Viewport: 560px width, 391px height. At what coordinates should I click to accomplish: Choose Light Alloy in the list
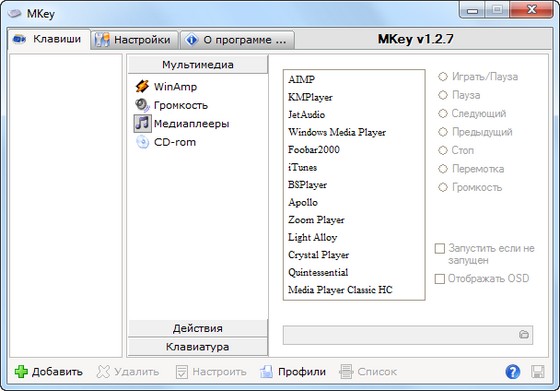(x=312, y=237)
